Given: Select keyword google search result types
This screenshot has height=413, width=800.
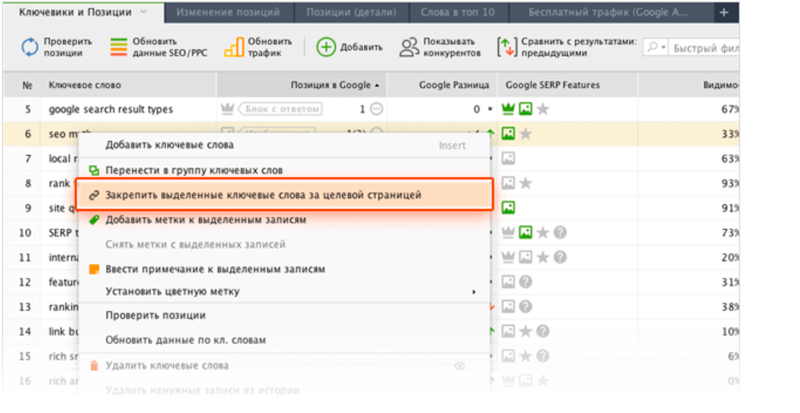Looking at the screenshot, I should pyautogui.click(x=111, y=109).
